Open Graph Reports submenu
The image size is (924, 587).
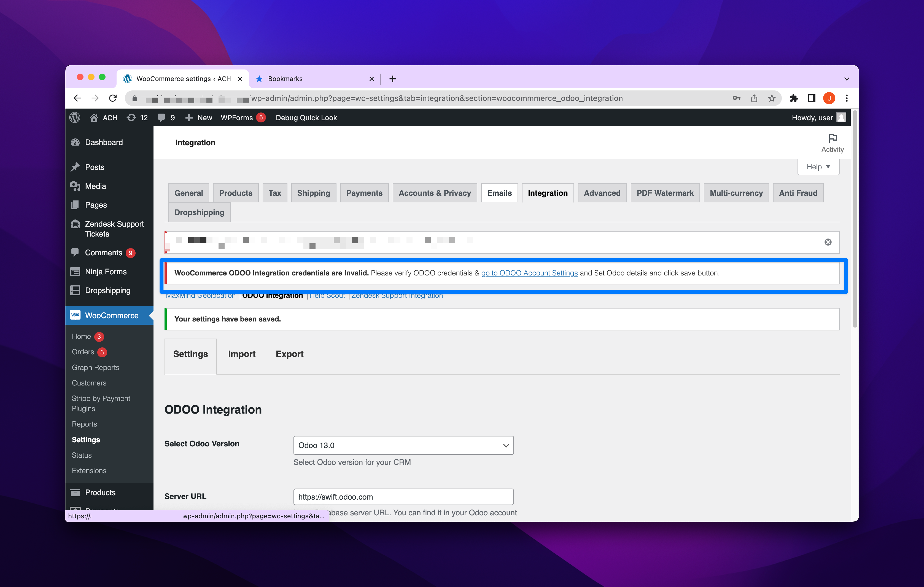pos(95,368)
